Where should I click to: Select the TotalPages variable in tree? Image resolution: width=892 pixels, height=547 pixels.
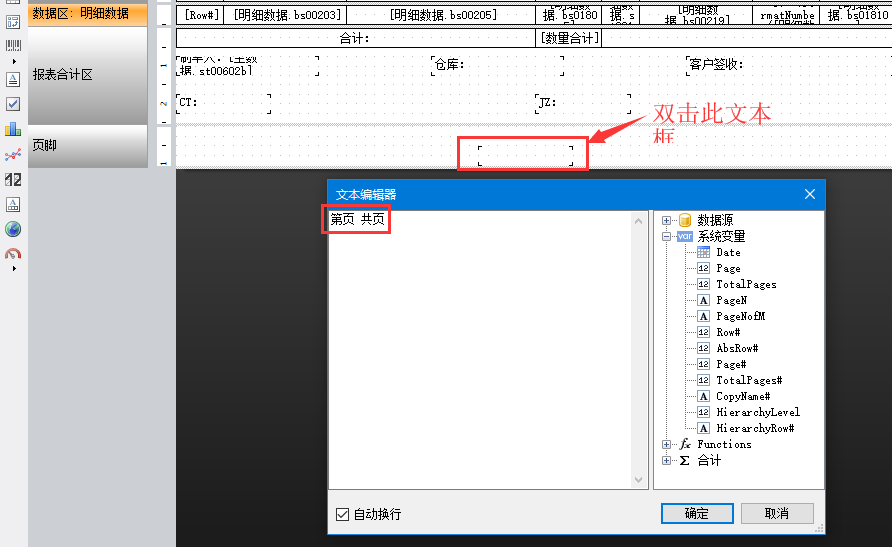point(745,284)
